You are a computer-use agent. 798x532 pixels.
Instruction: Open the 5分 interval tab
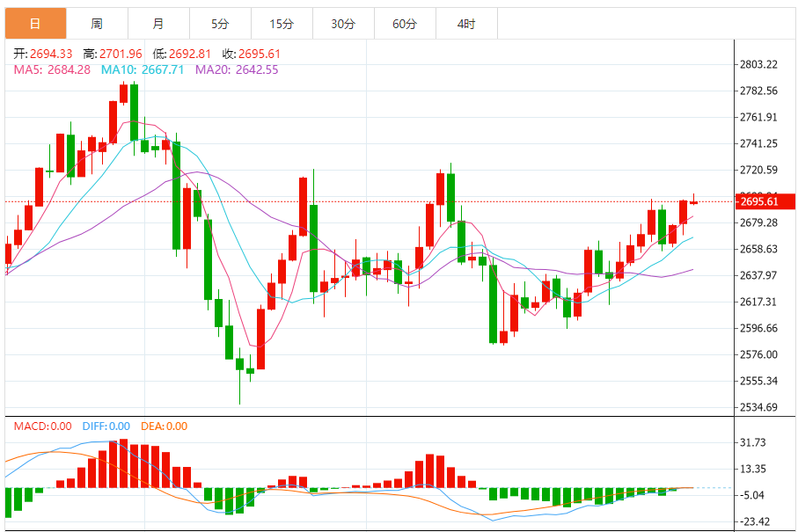click(x=220, y=24)
